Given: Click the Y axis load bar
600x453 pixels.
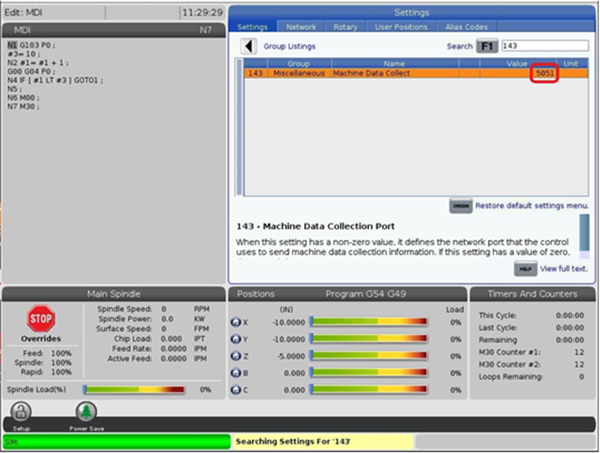Looking at the screenshot, I should (368, 338).
